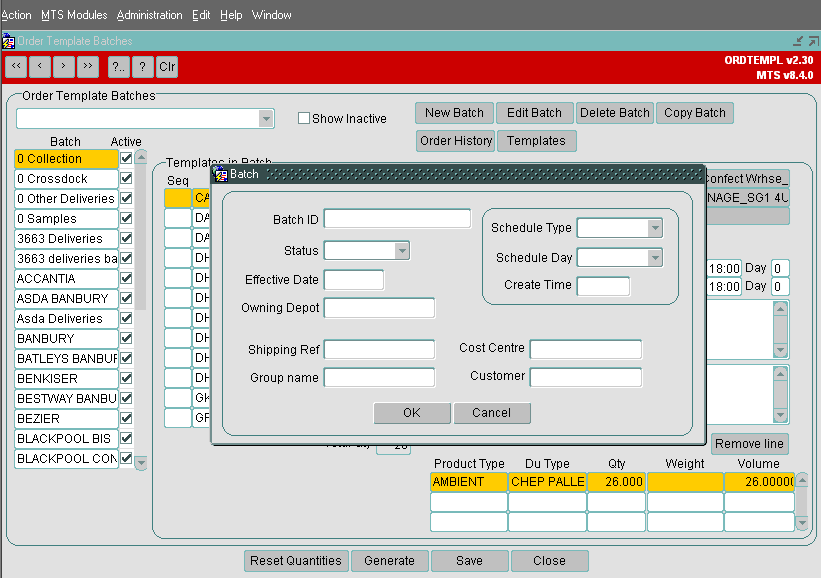
Task: Open the Administration menu
Action: click(x=150, y=15)
